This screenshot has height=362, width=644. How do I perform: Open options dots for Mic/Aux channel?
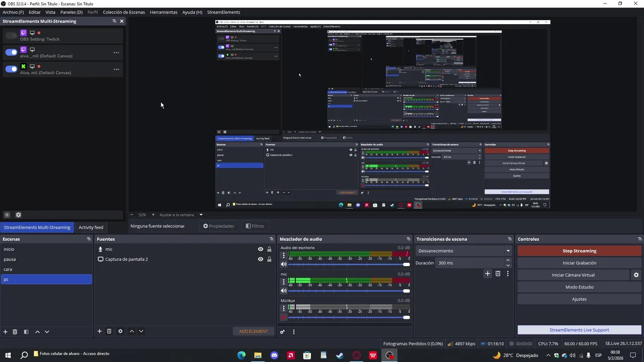[284, 308]
